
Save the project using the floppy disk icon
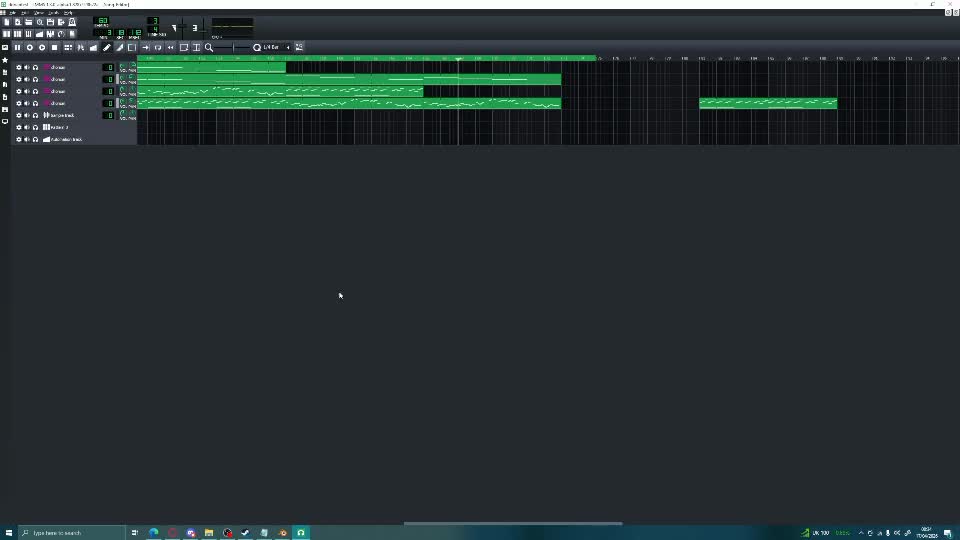51,22
